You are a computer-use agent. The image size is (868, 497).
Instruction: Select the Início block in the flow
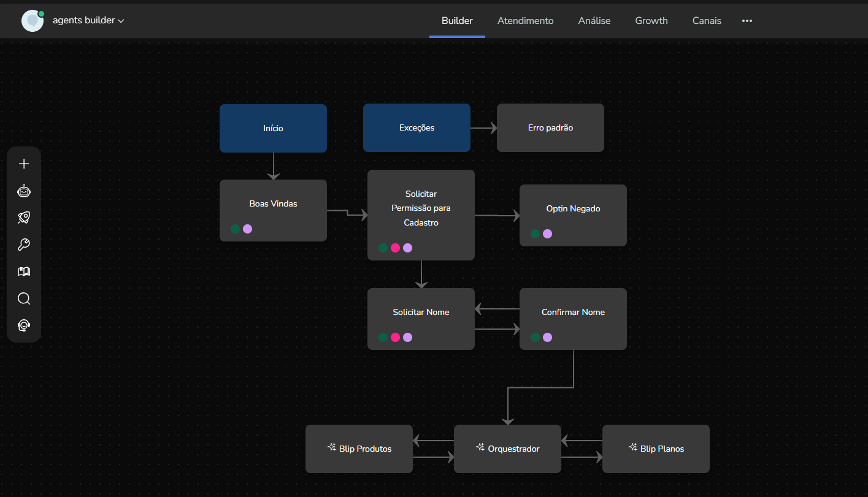(272, 127)
